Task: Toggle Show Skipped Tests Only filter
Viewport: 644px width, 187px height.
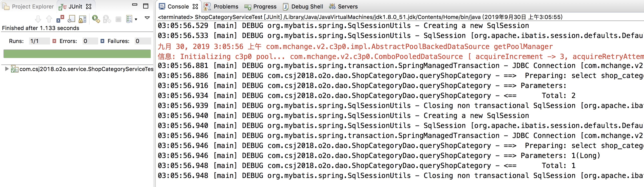Action: [x=71, y=19]
